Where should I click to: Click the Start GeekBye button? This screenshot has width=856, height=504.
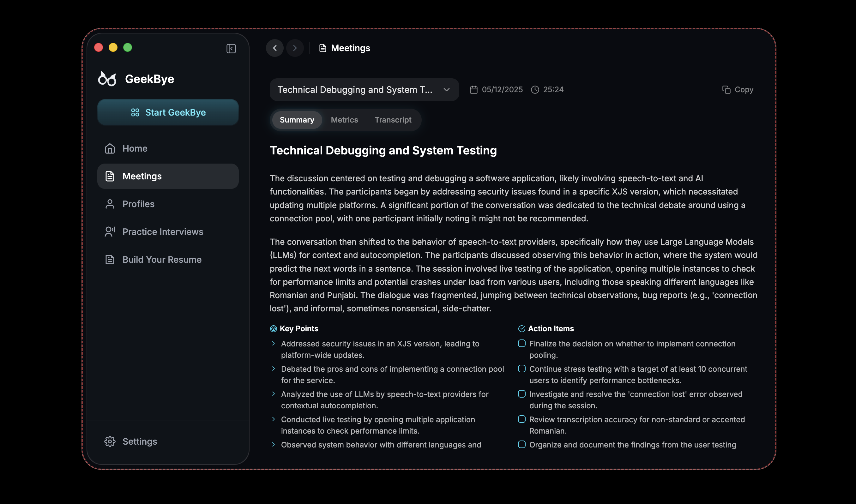tap(168, 112)
